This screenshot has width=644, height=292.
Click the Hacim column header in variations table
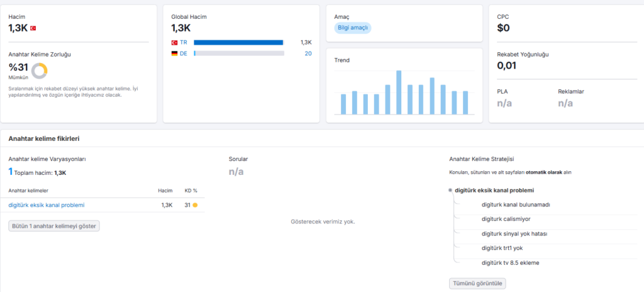click(x=165, y=191)
